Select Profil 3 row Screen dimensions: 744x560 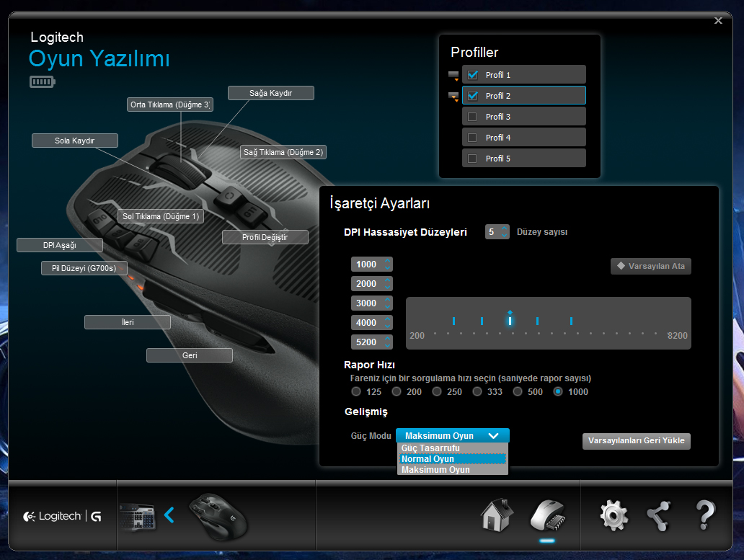pos(524,117)
